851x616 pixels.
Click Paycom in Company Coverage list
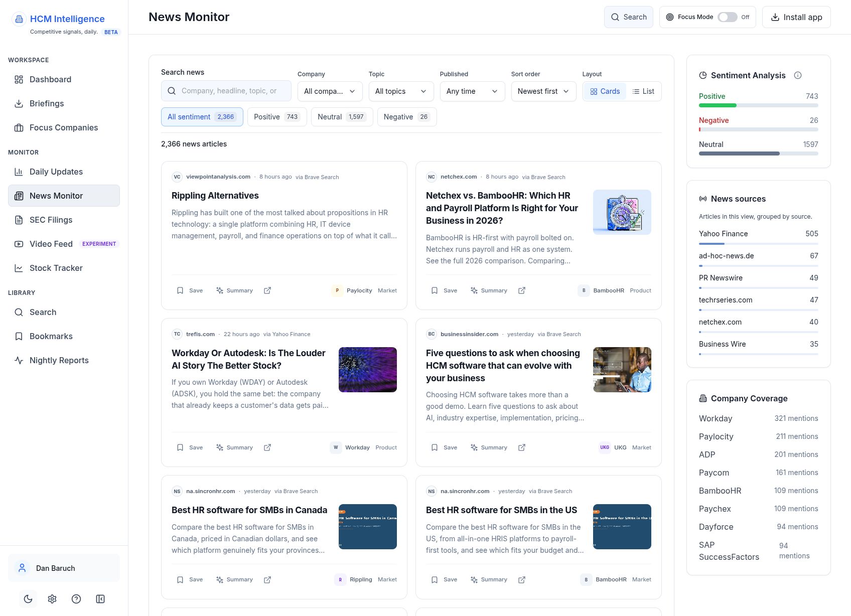[x=758, y=473]
